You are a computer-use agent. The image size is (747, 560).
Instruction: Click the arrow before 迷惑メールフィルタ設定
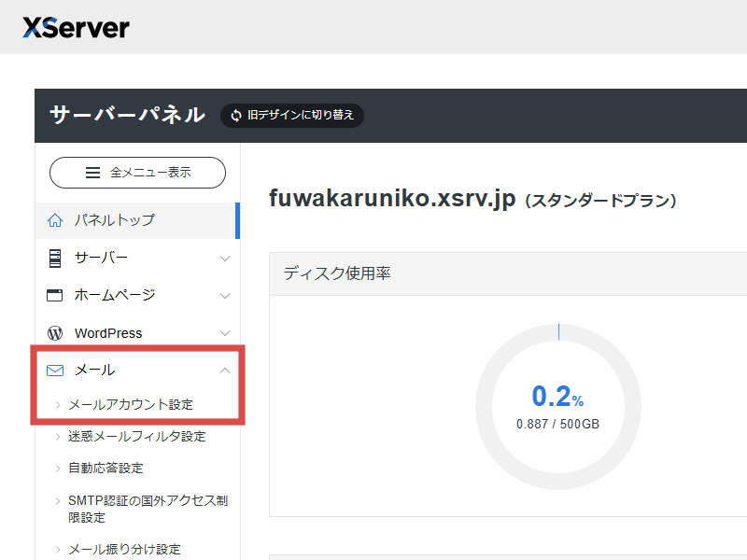(x=58, y=437)
